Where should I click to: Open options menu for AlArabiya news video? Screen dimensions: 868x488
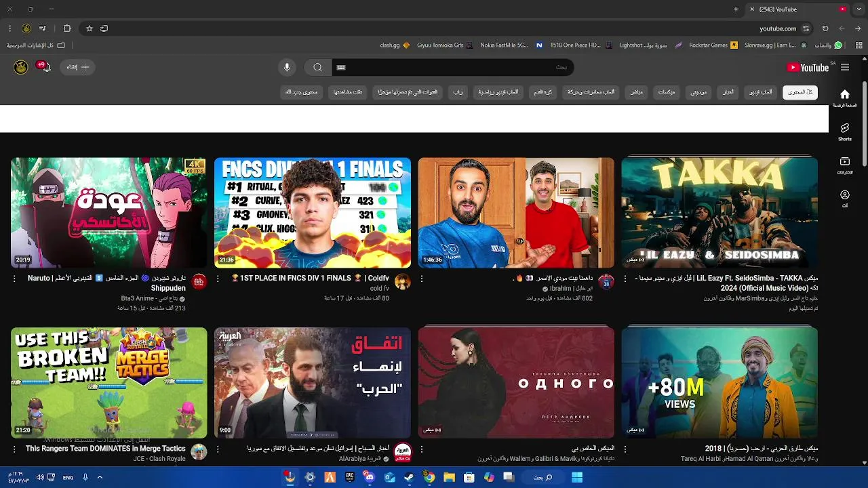(218, 449)
